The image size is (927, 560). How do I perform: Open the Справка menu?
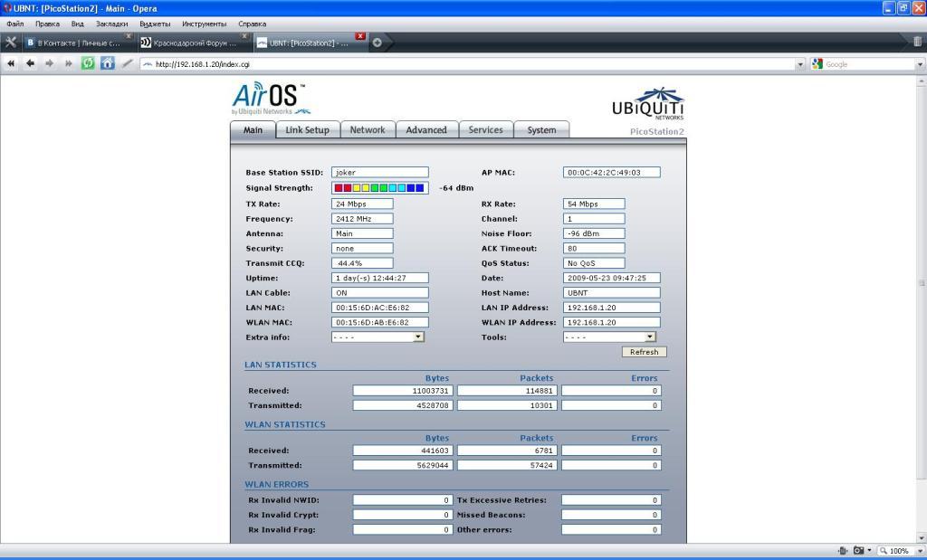[252, 24]
